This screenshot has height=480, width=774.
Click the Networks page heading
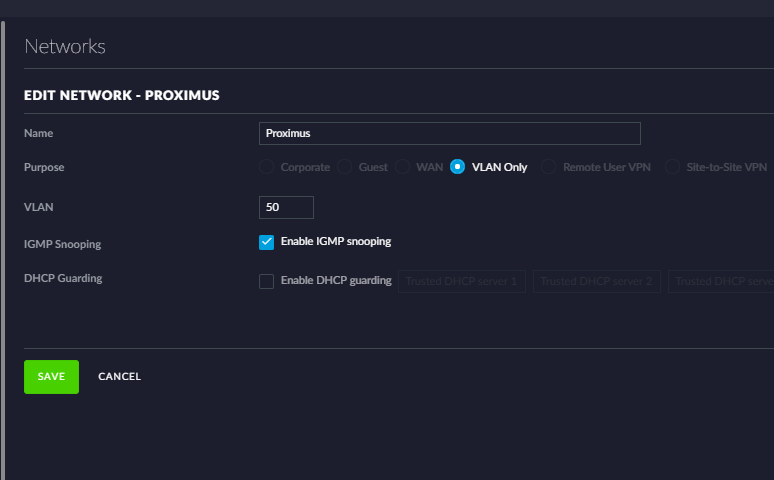click(65, 47)
